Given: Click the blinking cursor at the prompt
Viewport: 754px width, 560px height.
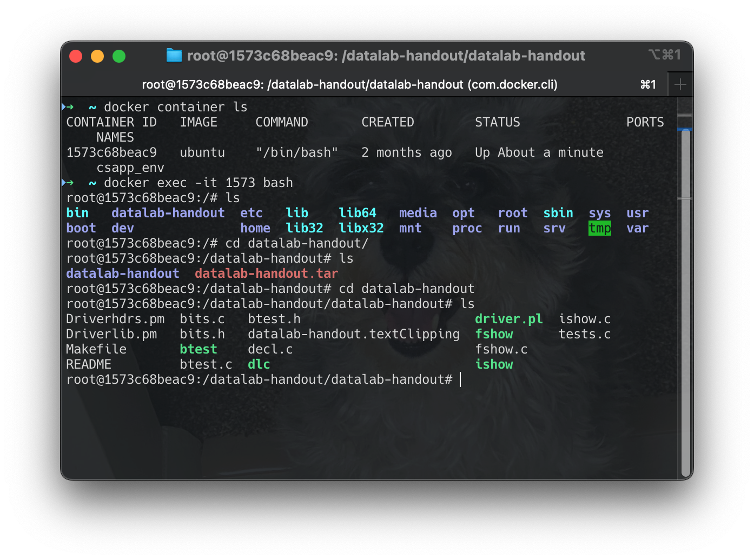Looking at the screenshot, I should (x=460, y=379).
